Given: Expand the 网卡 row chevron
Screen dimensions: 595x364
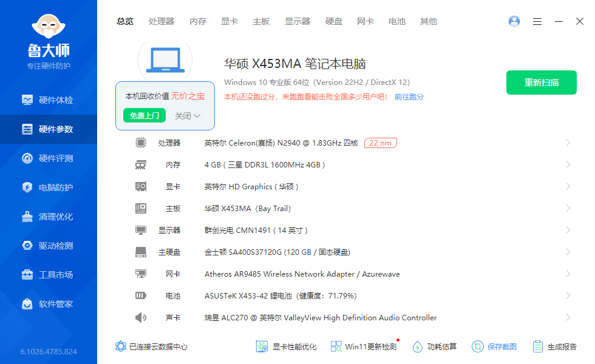Looking at the screenshot, I should [x=568, y=274].
